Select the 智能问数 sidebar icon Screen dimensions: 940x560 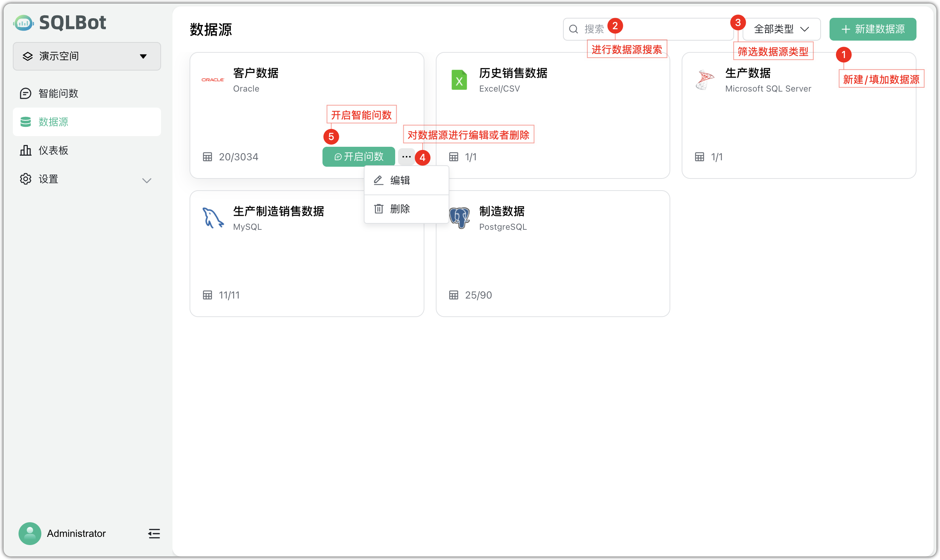(25, 93)
